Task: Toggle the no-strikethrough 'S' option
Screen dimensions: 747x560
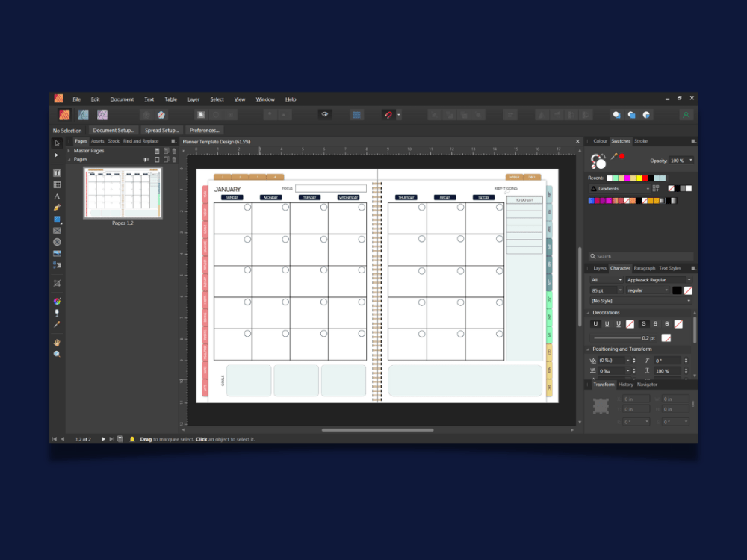Action: [x=644, y=324]
